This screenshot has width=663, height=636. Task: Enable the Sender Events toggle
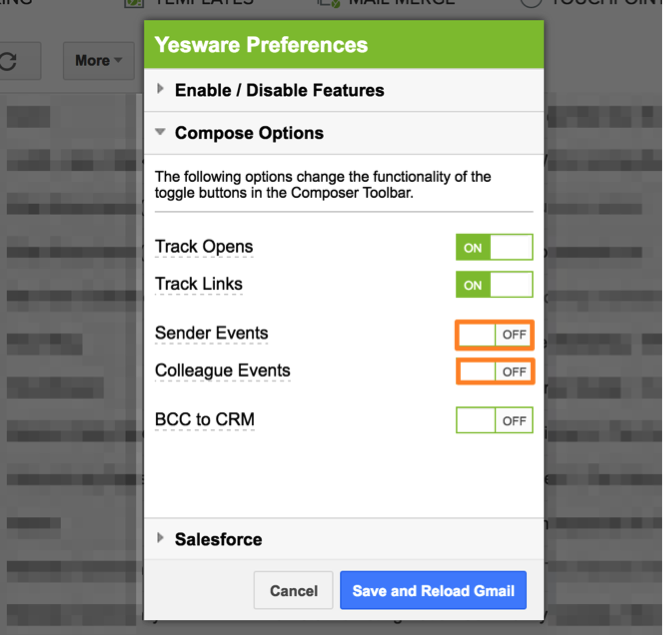click(494, 335)
